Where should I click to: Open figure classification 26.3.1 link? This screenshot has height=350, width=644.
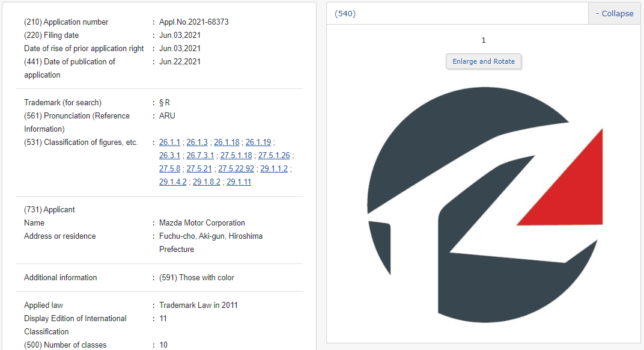[x=169, y=156]
